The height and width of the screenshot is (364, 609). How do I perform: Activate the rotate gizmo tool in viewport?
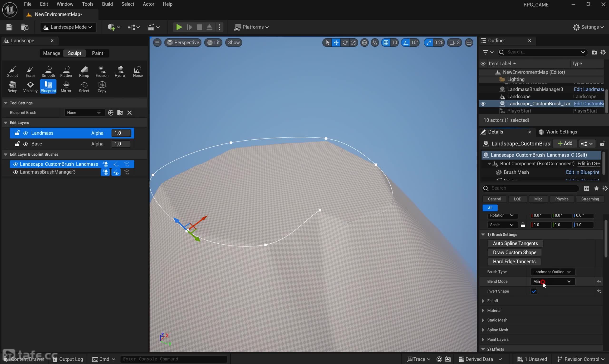click(345, 43)
